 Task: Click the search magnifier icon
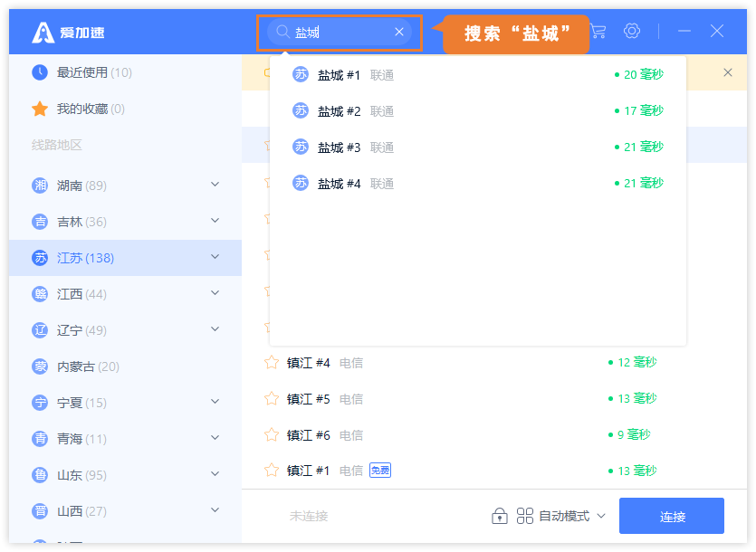tap(282, 32)
